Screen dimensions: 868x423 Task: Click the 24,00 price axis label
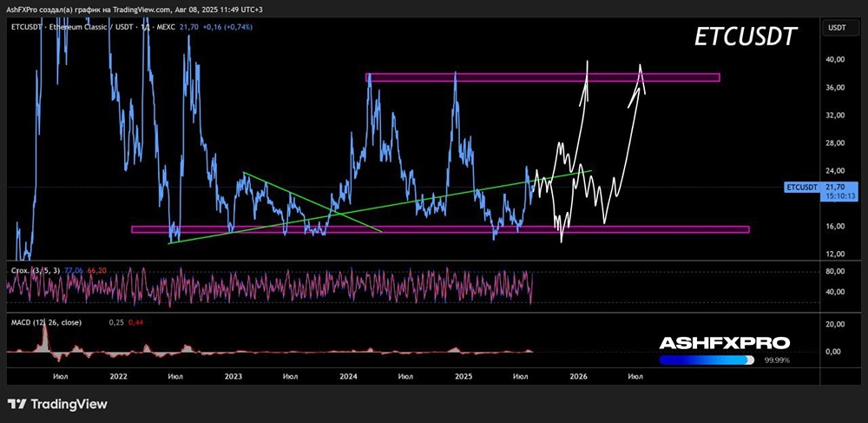(x=835, y=170)
